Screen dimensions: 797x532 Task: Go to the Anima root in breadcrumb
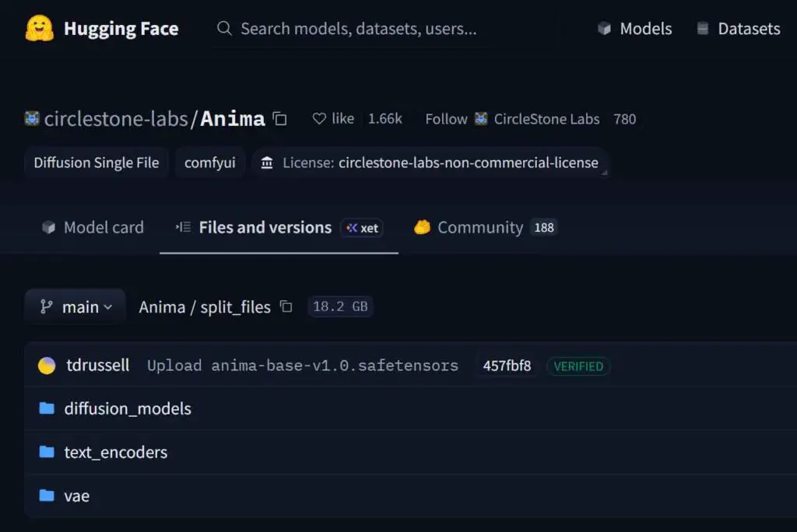coord(162,307)
